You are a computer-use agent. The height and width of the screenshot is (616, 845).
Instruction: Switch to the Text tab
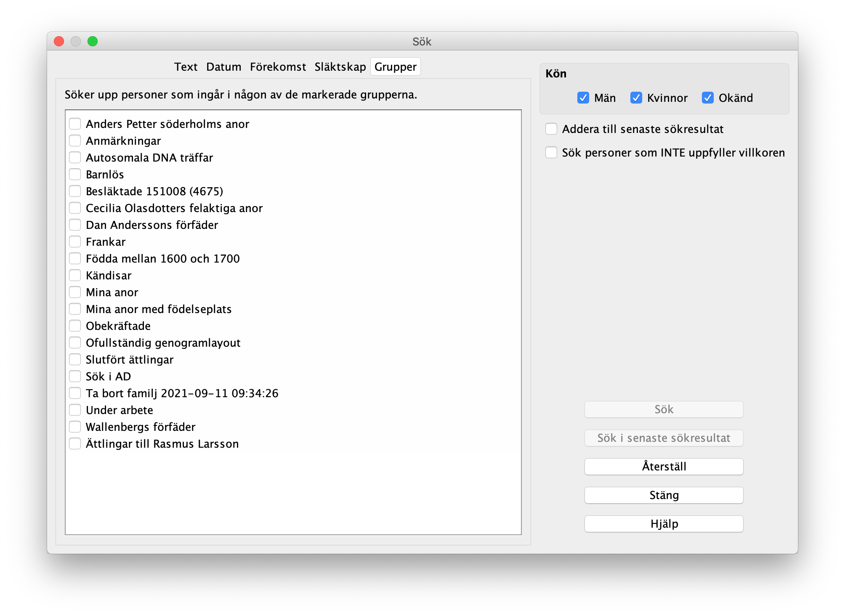tap(186, 67)
